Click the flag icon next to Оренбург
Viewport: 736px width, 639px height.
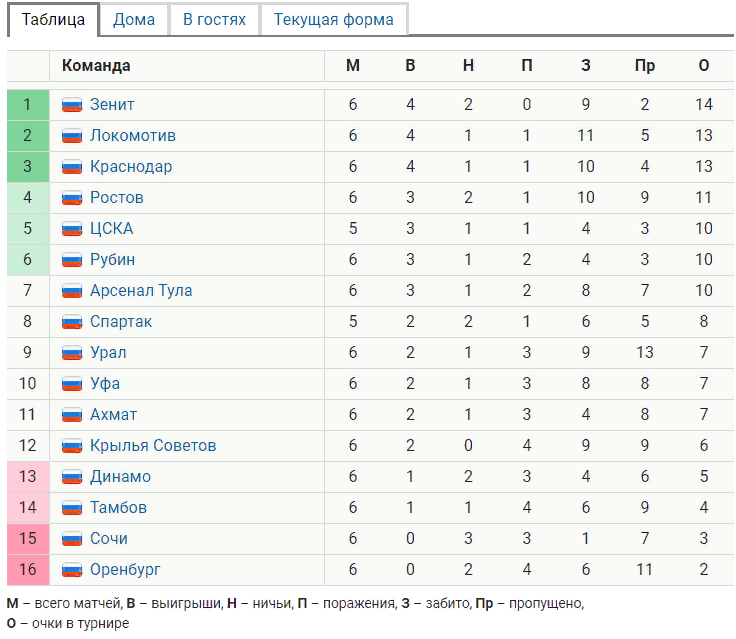[72, 570]
